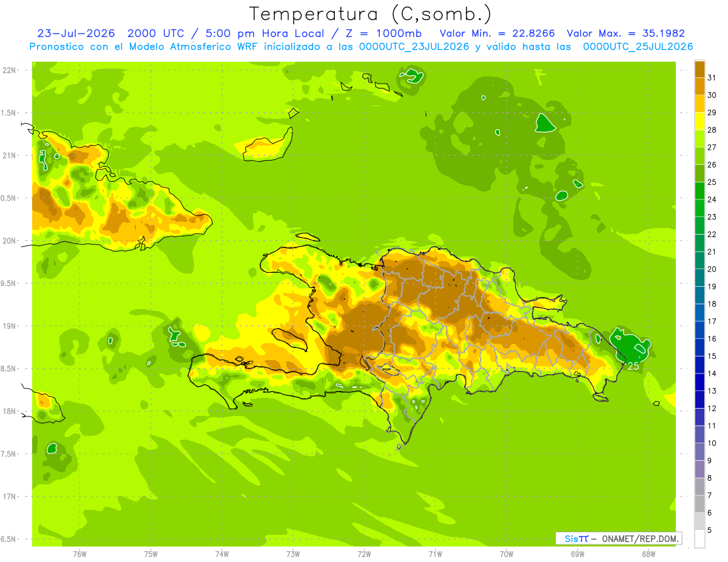Click the '73W' longitude axis label

pos(293,554)
